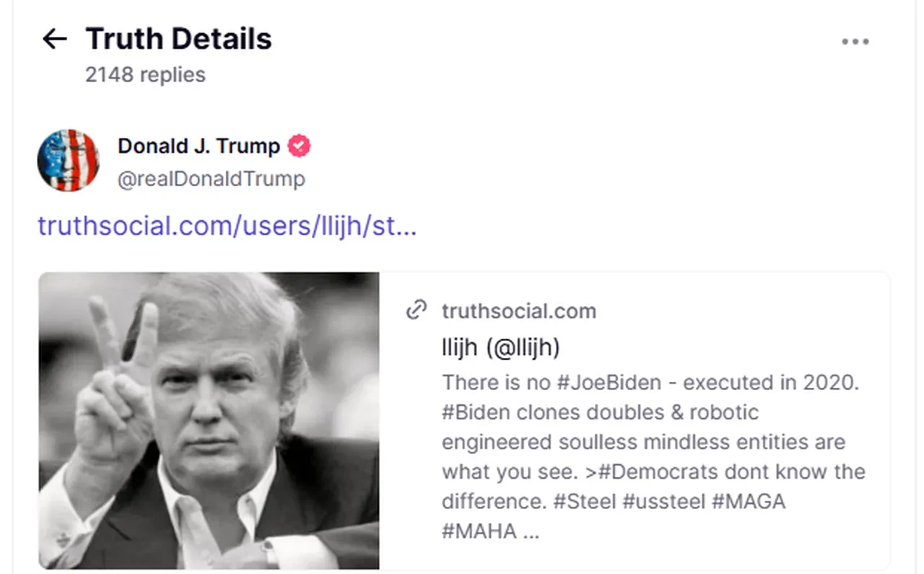Open the llijh (@llijh) card title
The width and height of the screenshot is (924, 574).
click(x=500, y=348)
